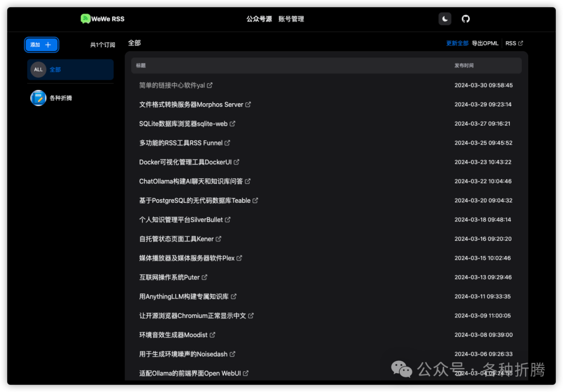
Task: Open article SQLite数据库浏览器sqlite-web
Action: coord(183,124)
